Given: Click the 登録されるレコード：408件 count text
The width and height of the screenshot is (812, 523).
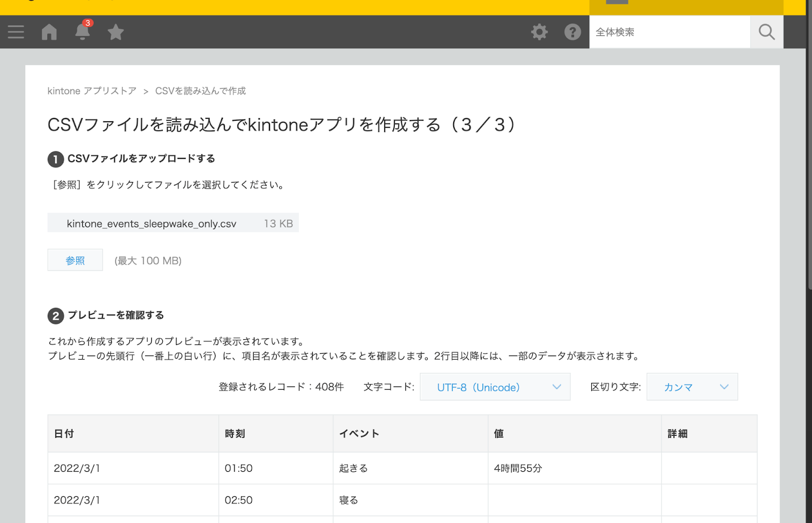Looking at the screenshot, I should coord(281,387).
